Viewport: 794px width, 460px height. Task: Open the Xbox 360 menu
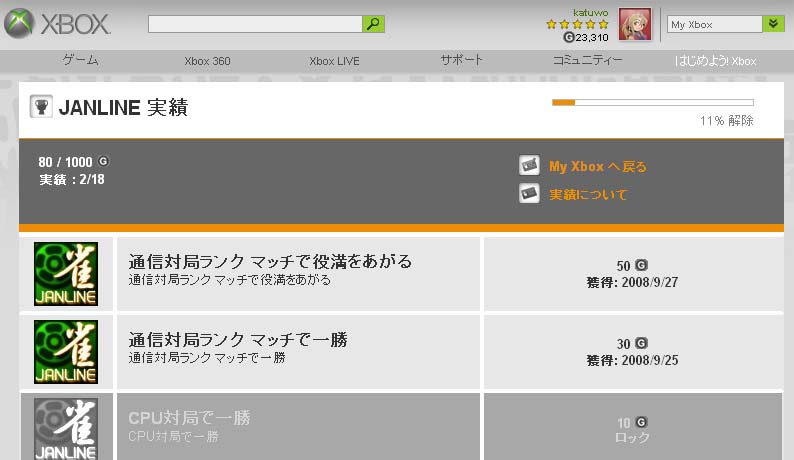click(207, 61)
